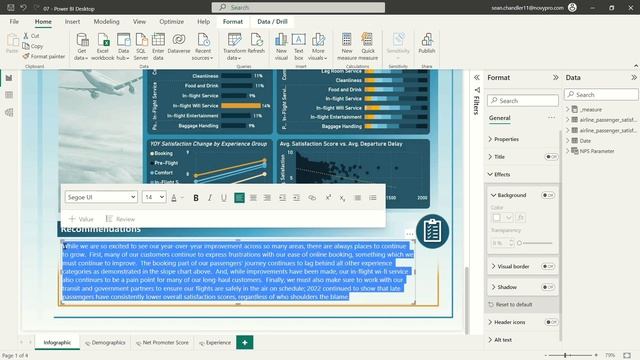Center align text in text toolbar
Viewport: 640px width, 360px height.
[x=253, y=198]
